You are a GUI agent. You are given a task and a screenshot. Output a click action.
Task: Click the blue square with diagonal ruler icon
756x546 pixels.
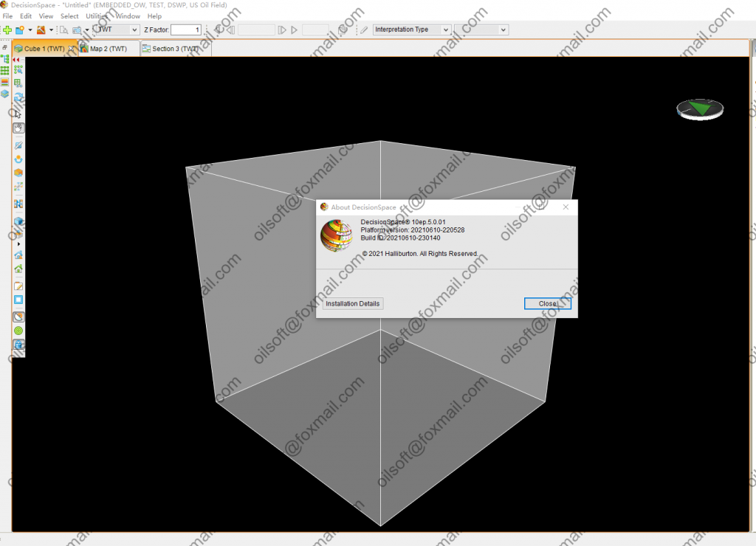pyautogui.click(x=18, y=145)
